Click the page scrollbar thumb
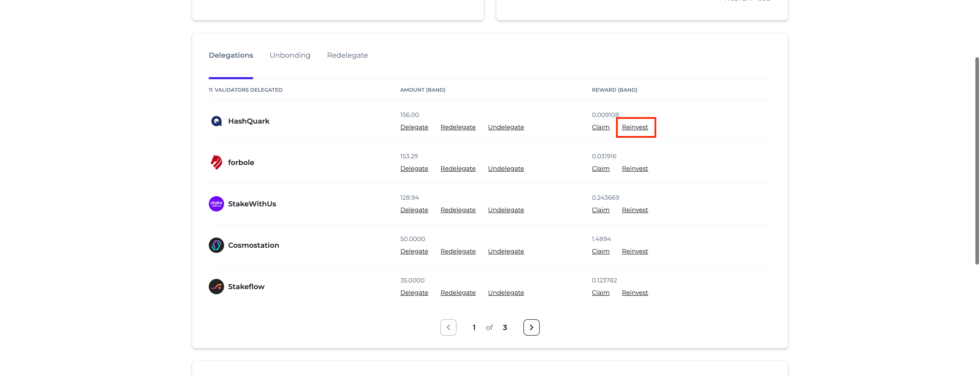980x377 pixels. 977,161
